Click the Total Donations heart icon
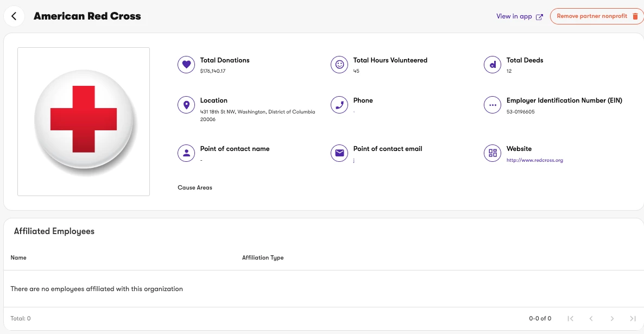The image size is (644, 334). [x=186, y=65]
